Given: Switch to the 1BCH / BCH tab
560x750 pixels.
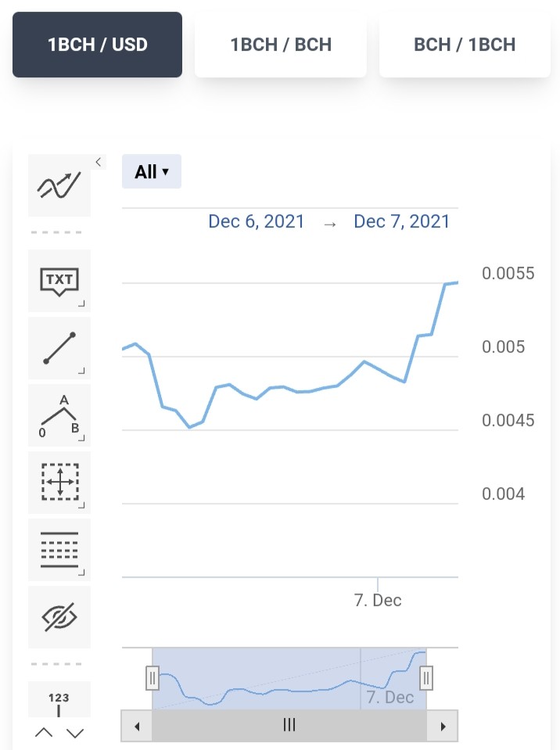Looking at the screenshot, I should (x=281, y=45).
